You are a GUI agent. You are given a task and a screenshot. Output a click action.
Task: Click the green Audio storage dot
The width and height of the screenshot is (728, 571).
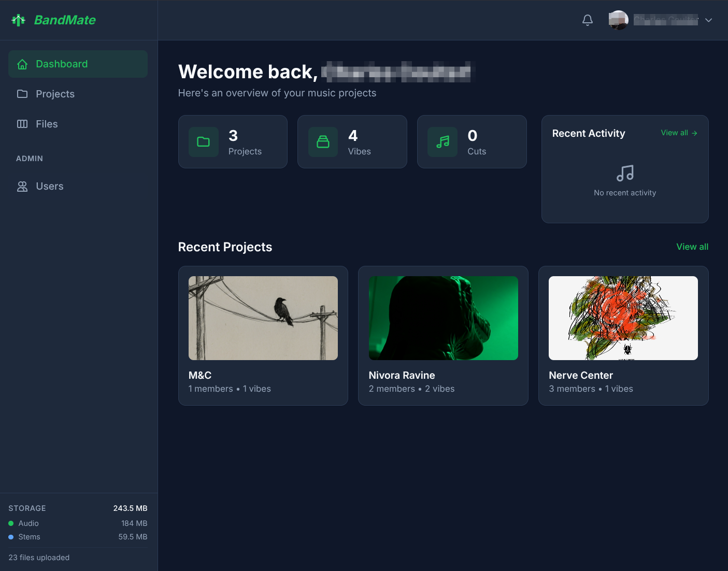[x=11, y=523]
